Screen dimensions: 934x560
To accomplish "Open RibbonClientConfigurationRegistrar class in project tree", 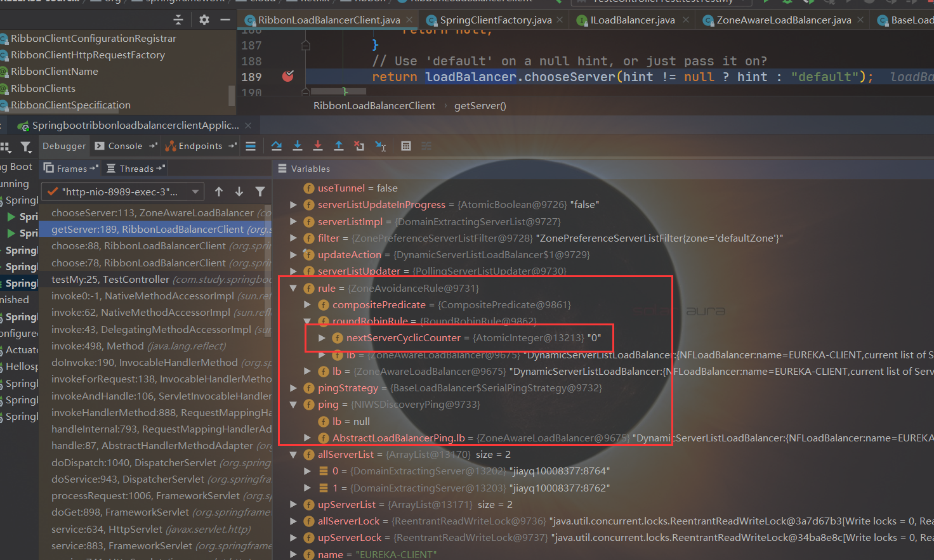I will [x=93, y=39].
